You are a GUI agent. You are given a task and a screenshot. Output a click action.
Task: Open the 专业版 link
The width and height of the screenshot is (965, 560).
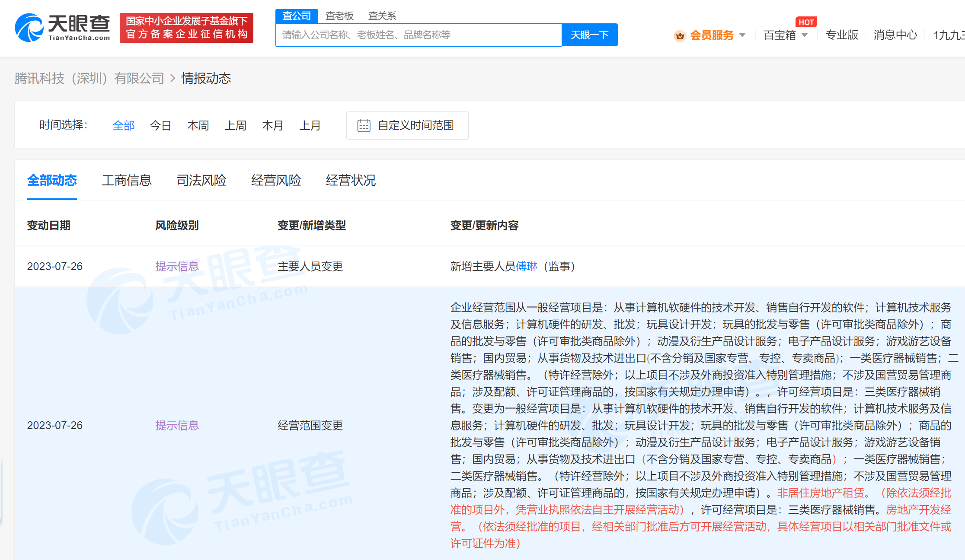[x=842, y=35]
